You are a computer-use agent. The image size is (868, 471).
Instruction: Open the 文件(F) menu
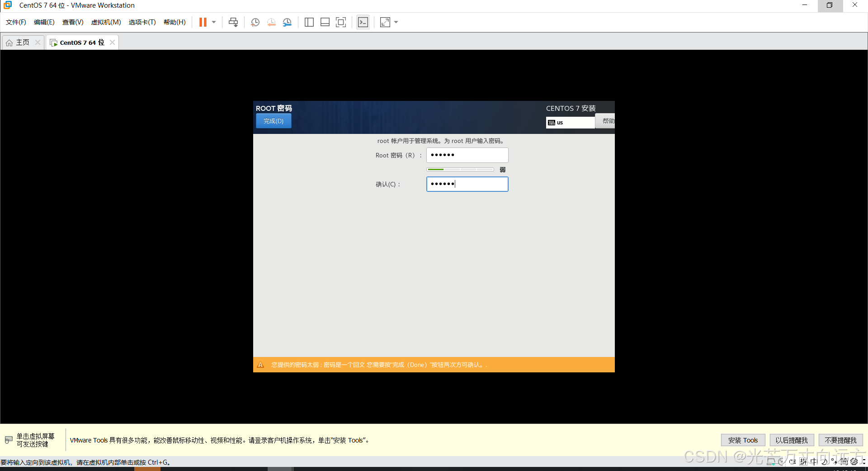coord(16,22)
